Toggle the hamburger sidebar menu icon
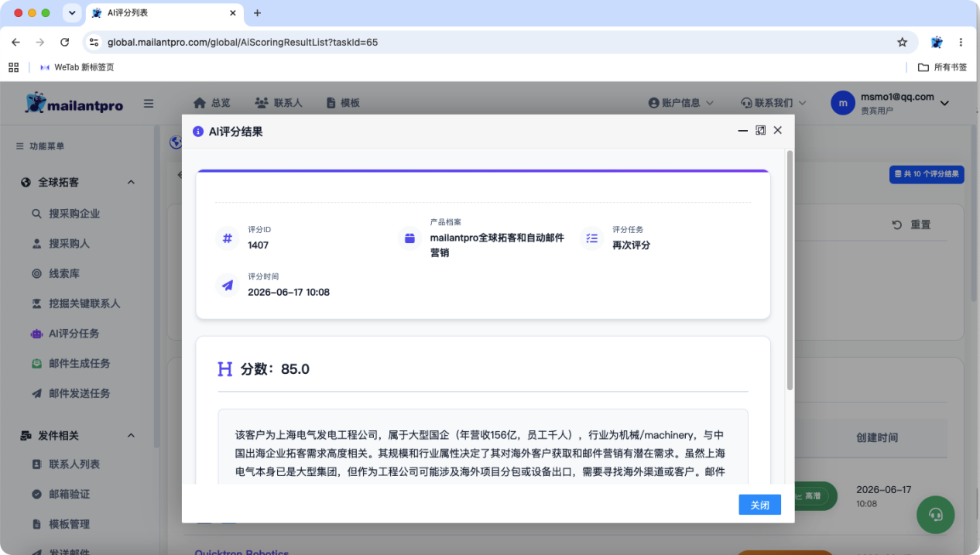Image resolution: width=980 pixels, height=555 pixels. pyautogui.click(x=149, y=104)
